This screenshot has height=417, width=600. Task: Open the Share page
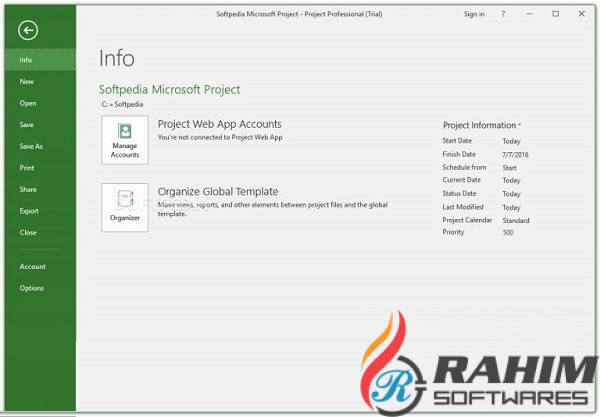pyautogui.click(x=41, y=189)
